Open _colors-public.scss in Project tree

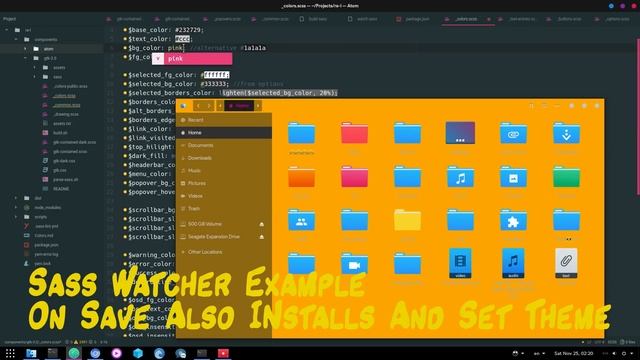point(70,86)
